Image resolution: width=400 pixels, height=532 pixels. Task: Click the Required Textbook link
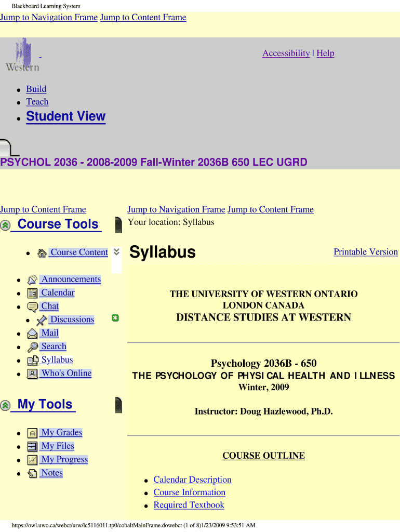[189, 505]
